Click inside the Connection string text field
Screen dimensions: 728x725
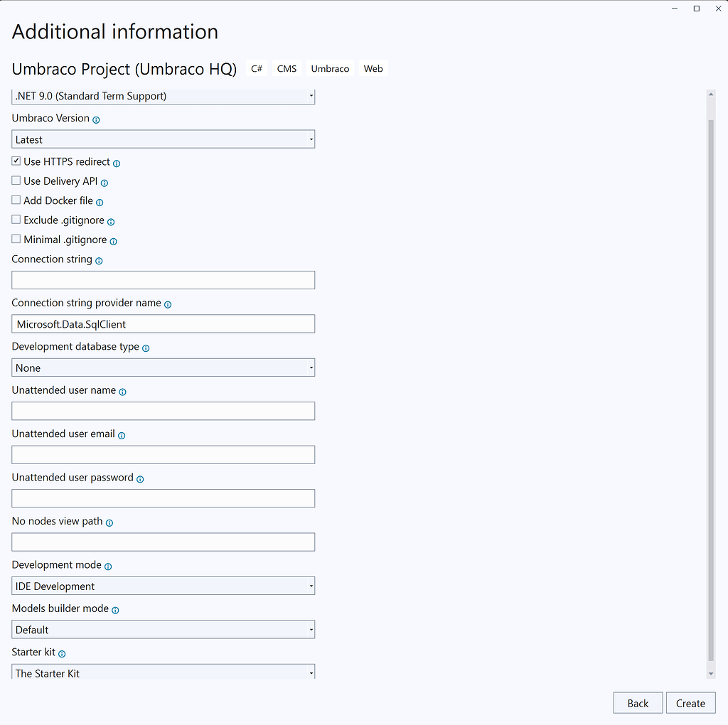(163, 279)
